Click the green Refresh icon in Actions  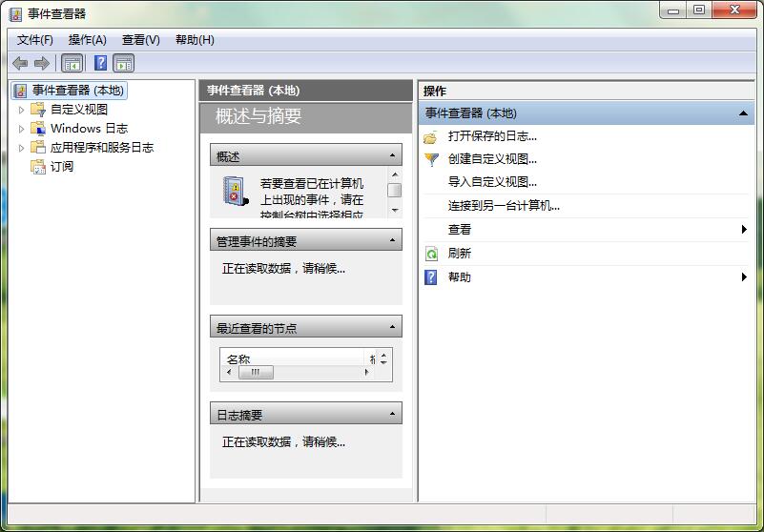(x=431, y=254)
